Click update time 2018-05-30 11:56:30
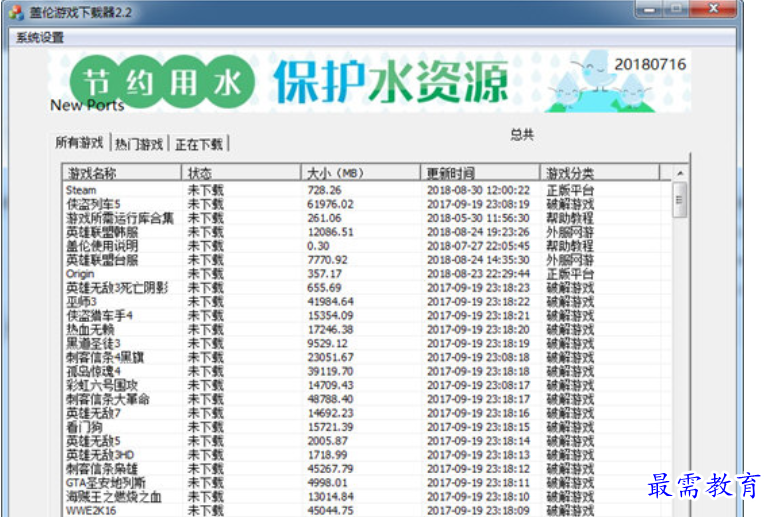Screen dimensions: 769x517 479,218
